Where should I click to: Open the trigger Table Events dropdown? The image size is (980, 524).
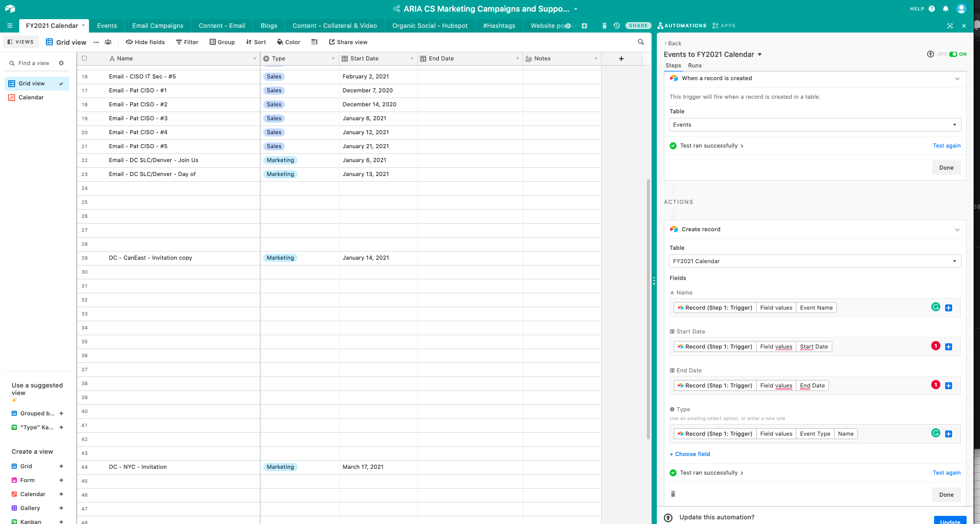click(x=815, y=125)
